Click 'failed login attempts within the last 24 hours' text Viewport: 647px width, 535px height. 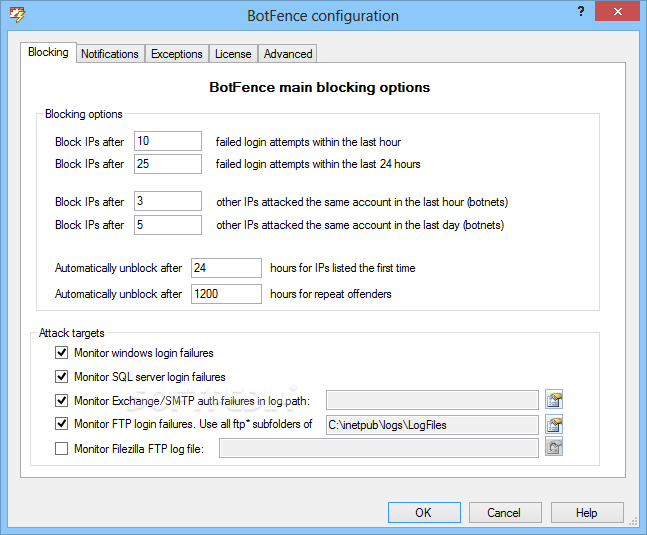point(318,164)
